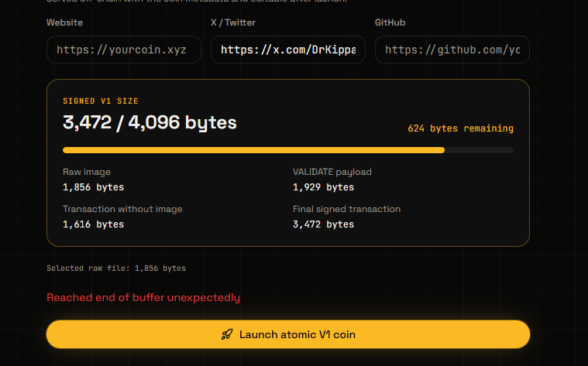This screenshot has height=366, width=588.
Task: Click the Transaction without image '1,616 bytes' value
Action: (x=94, y=224)
